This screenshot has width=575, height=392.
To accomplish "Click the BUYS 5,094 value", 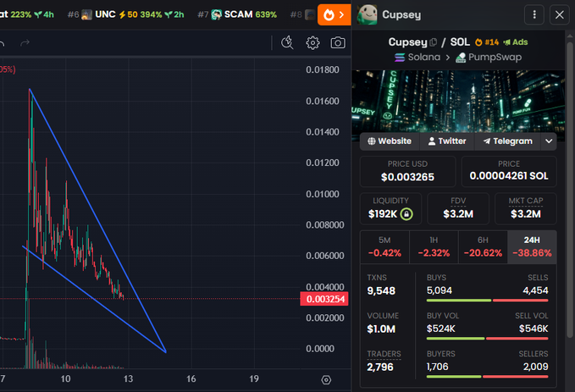I will point(440,290).
